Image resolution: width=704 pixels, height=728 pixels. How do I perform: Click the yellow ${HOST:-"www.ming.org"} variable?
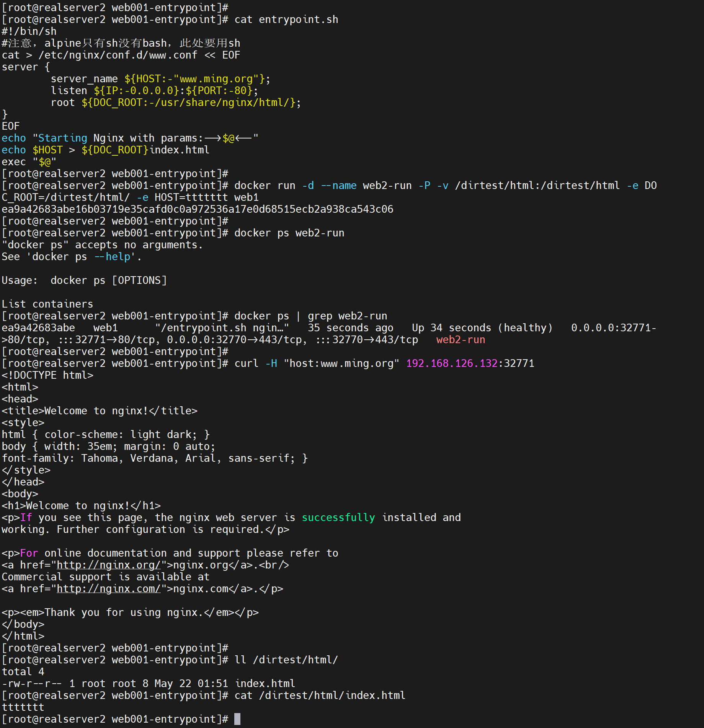click(194, 79)
